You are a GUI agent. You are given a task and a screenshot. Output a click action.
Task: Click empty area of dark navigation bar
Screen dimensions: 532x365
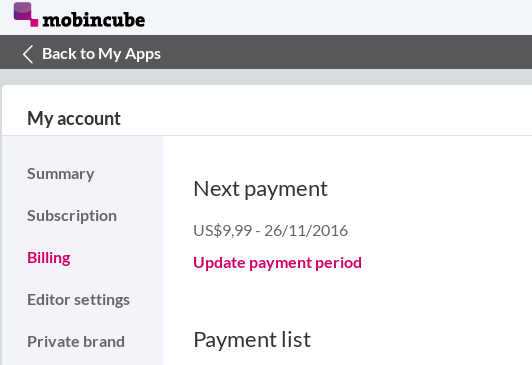pos(346,52)
